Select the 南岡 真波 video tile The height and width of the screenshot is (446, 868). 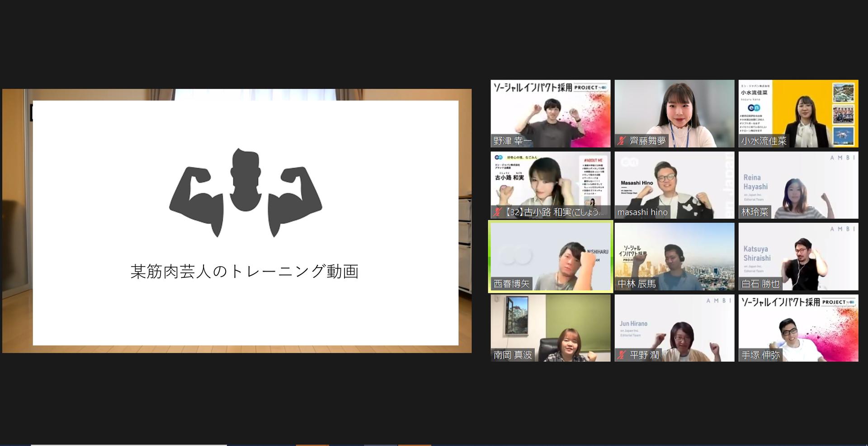click(550, 328)
